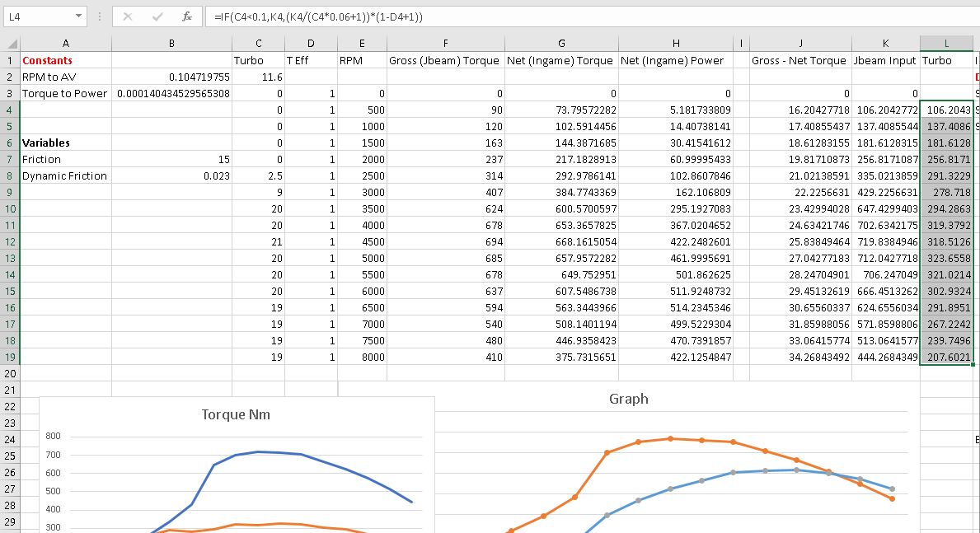Click the 'T Eff' header cell

(x=311, y=61)
